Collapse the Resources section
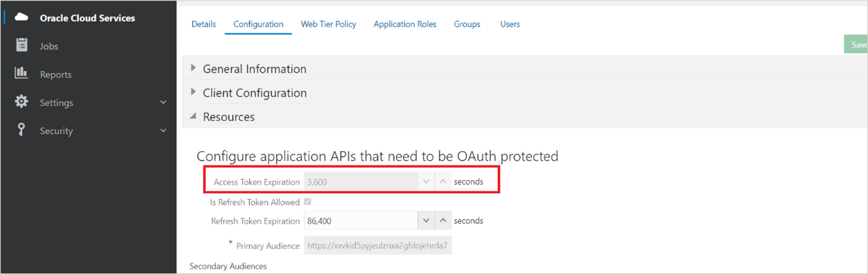 [194, 117]
